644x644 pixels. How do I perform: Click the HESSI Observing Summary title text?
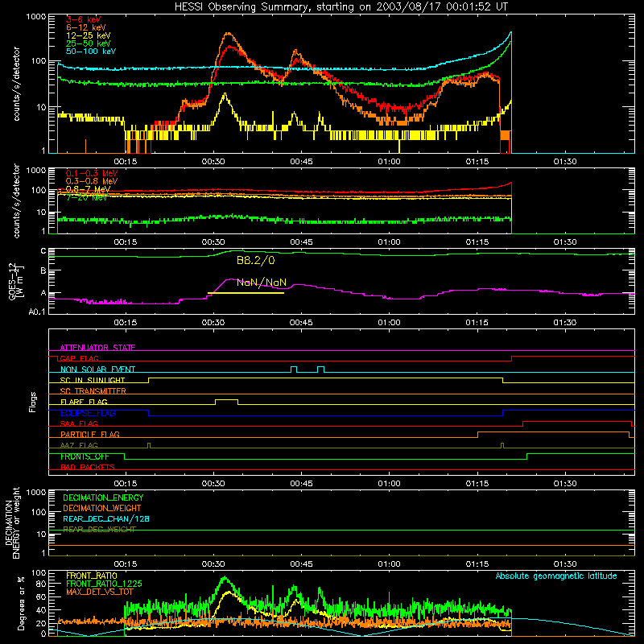(x=341, y=6)
